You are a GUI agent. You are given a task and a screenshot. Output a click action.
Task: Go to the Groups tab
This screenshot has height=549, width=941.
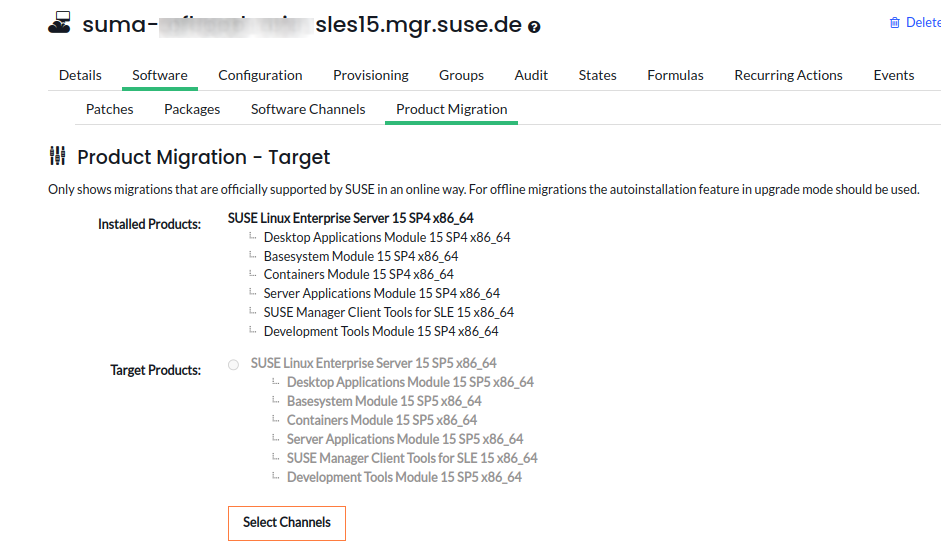[461, 75]
